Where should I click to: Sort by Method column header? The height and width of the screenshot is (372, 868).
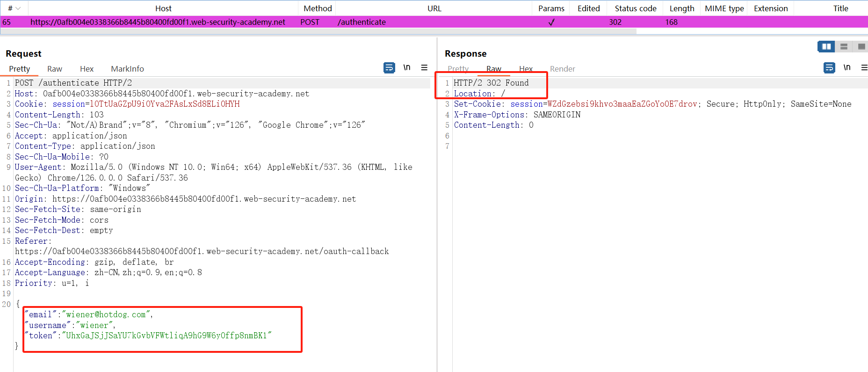(318, 8)
